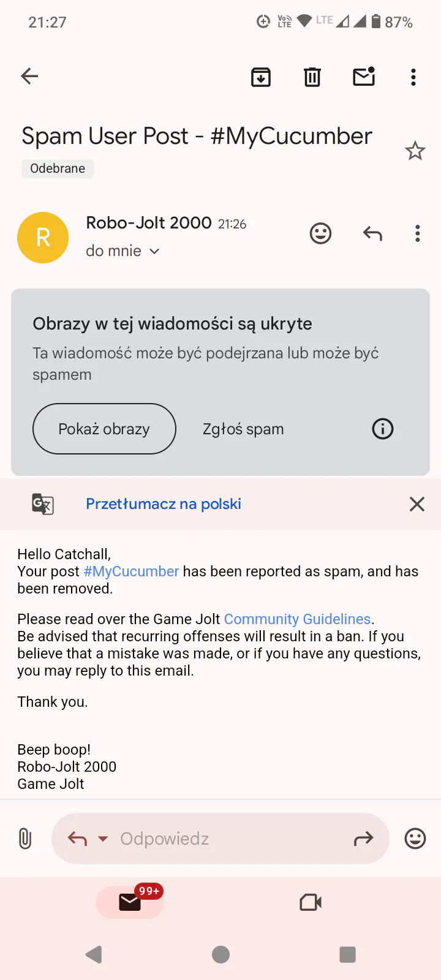Tap the 'Pokaż obrazy' button
Screen dimensions: 441x980
point(104,429)
